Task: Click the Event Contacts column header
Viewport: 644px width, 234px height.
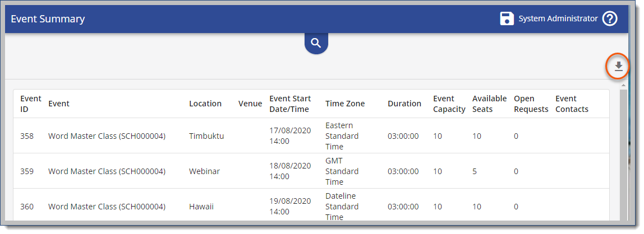Action: coord(572,104)
